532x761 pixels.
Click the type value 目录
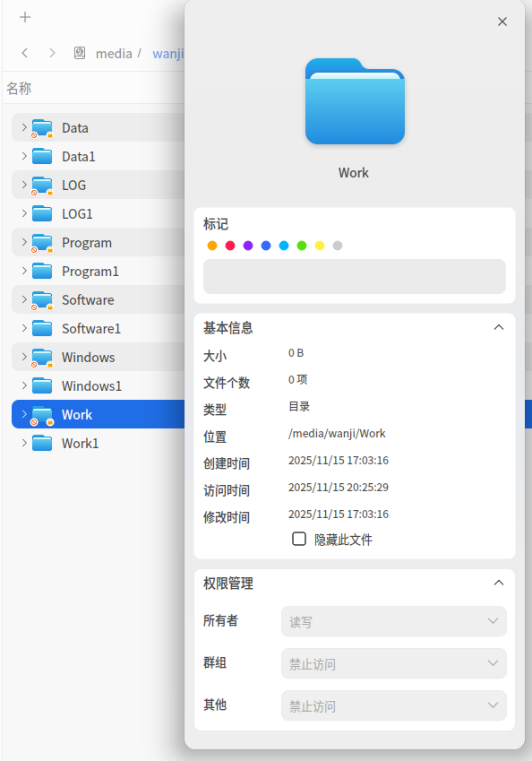[x=299, y=406]
